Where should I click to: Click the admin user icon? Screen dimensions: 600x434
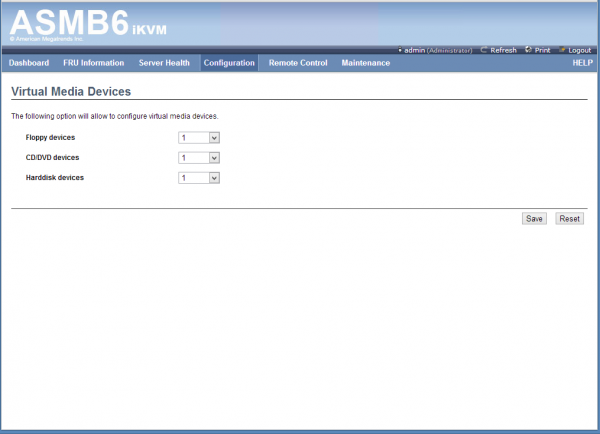400,50
